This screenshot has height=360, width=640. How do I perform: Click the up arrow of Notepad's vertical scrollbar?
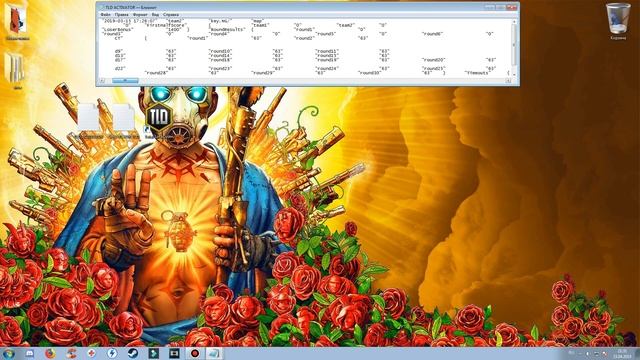(514, 22)
